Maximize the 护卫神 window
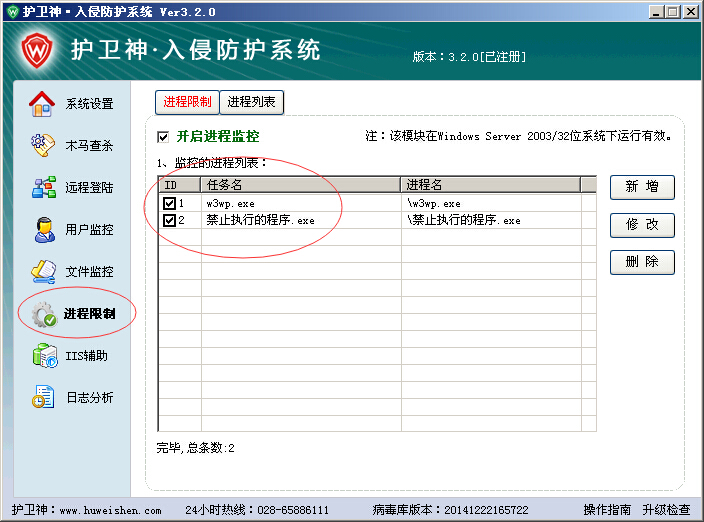704x522 pixels. coord(673,12)
